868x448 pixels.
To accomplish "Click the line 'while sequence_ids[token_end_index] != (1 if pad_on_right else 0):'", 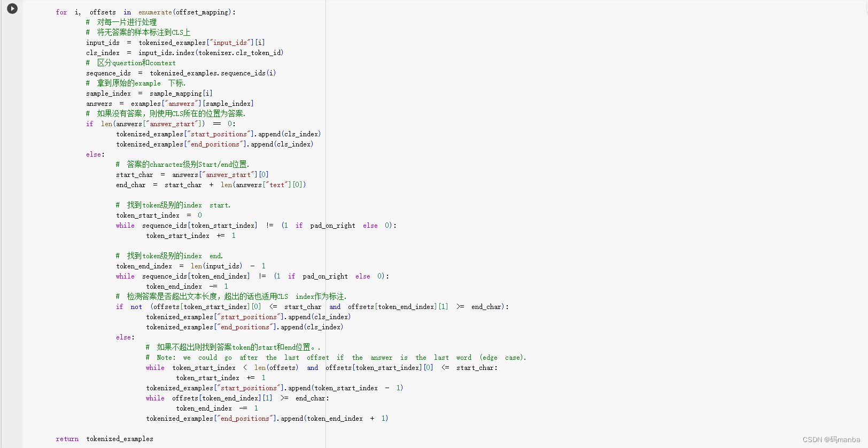I will [x=253, y=276].
